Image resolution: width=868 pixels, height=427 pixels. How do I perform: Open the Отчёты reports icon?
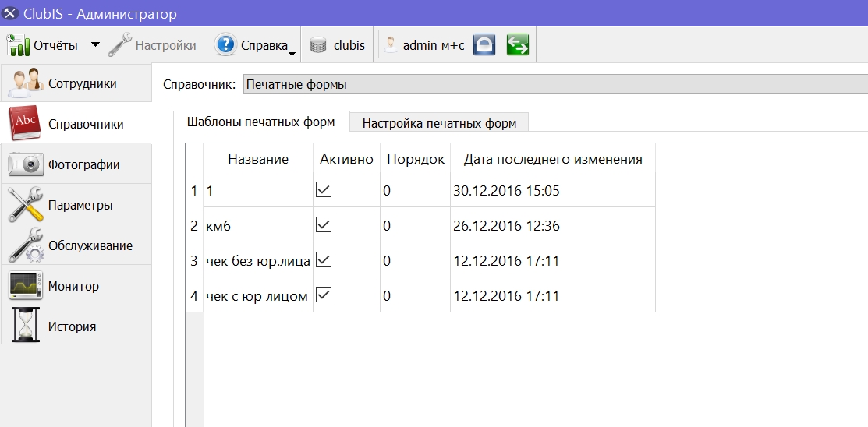17,44
